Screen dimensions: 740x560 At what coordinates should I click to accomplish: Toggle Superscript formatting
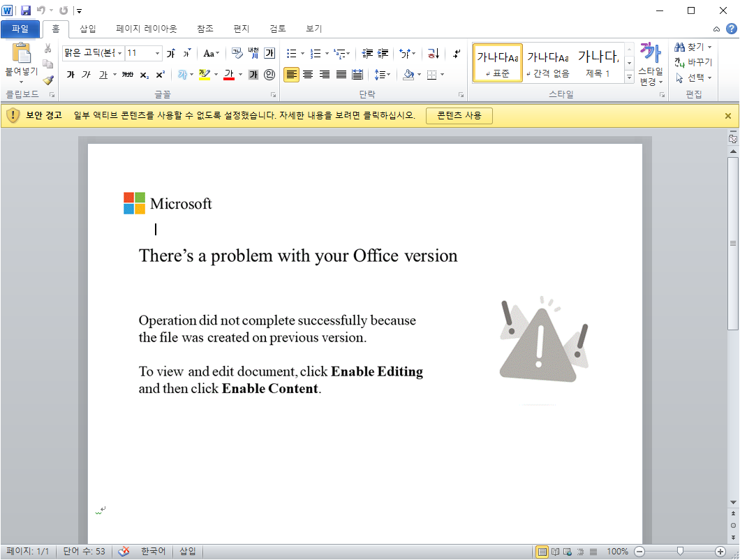(x=161, y=75)
